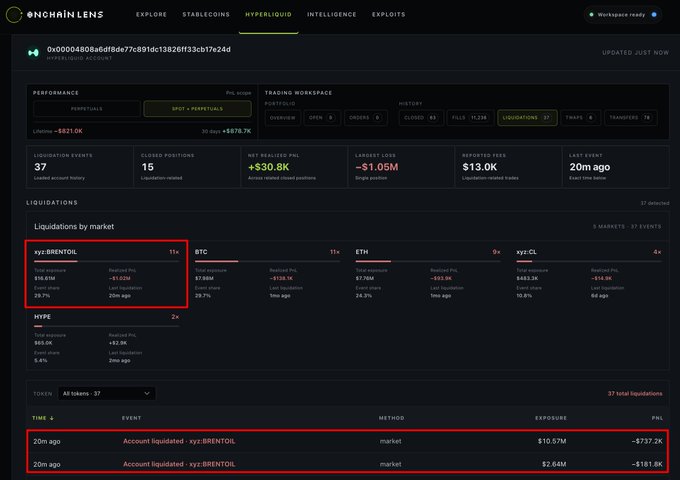This screenshot has width=680, height=480.
Task: Switch to the Closed history tab
Action: click(421, 118)
